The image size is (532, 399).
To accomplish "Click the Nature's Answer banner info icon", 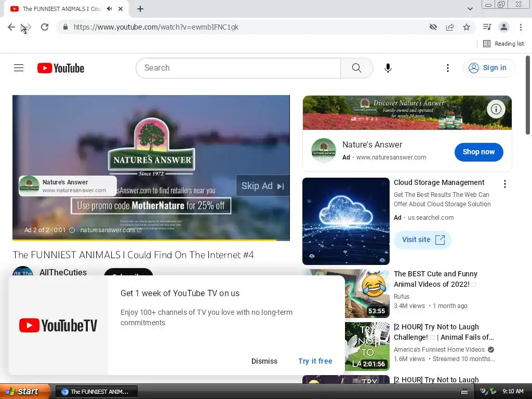I will coord(496,109).
